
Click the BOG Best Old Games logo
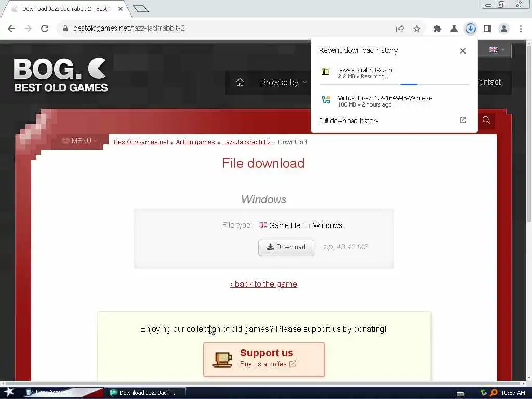61,75
